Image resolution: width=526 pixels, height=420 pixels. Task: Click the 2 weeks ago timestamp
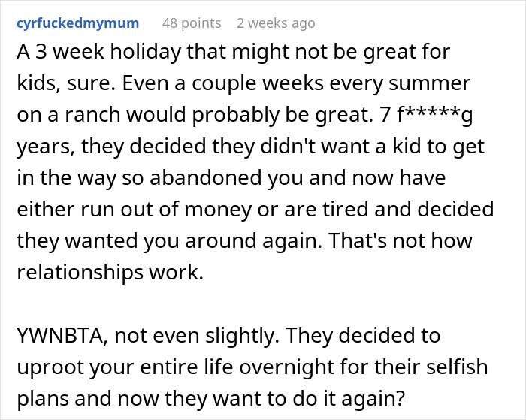coord(276,23)
